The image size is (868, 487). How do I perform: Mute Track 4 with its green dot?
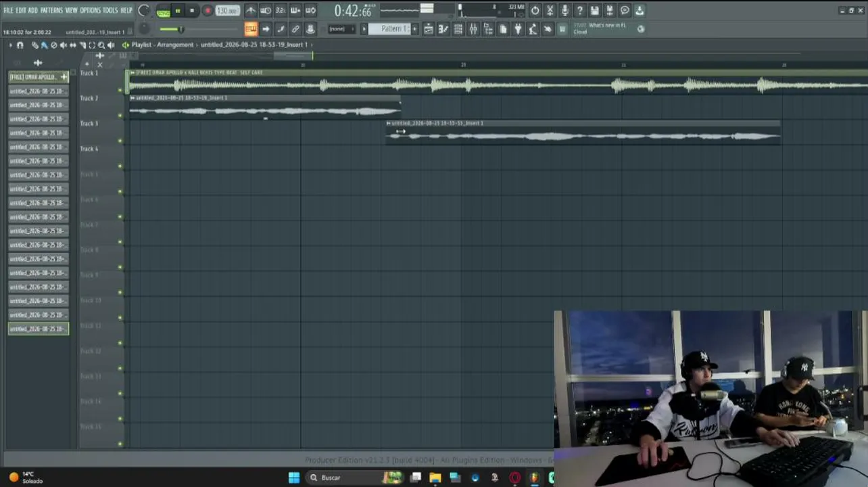click(x=120, y=166)
